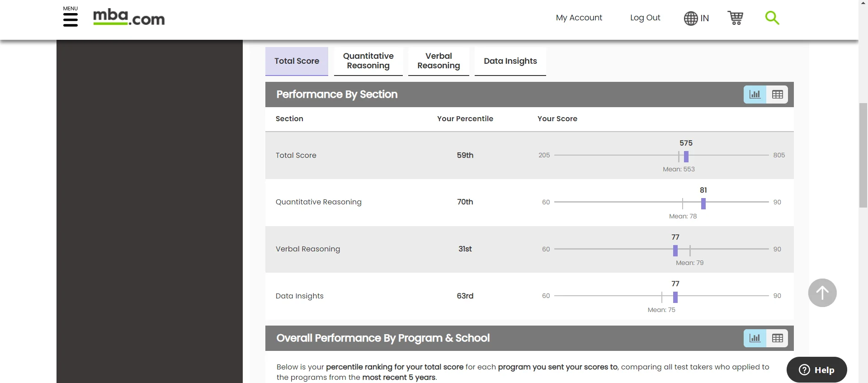Click the Quantitative Reasoning 81 score marker
Image resolution: width=868 pixels, height=383 pixels.
703,203
